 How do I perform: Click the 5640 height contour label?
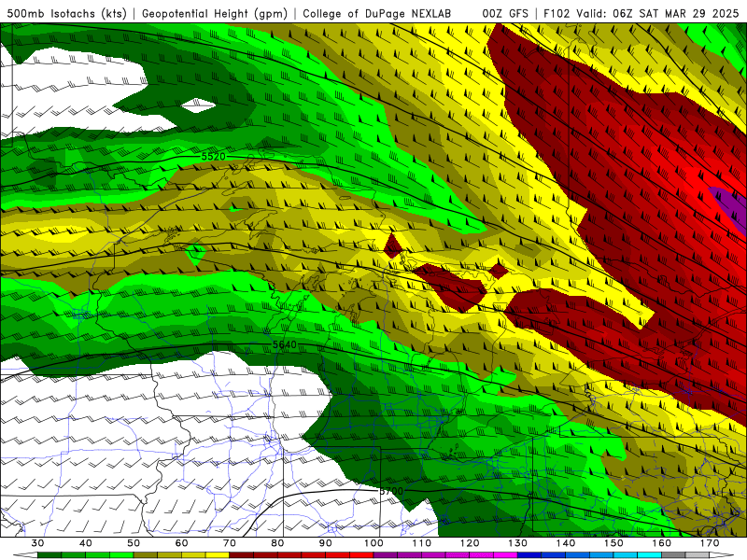point(285,344)
